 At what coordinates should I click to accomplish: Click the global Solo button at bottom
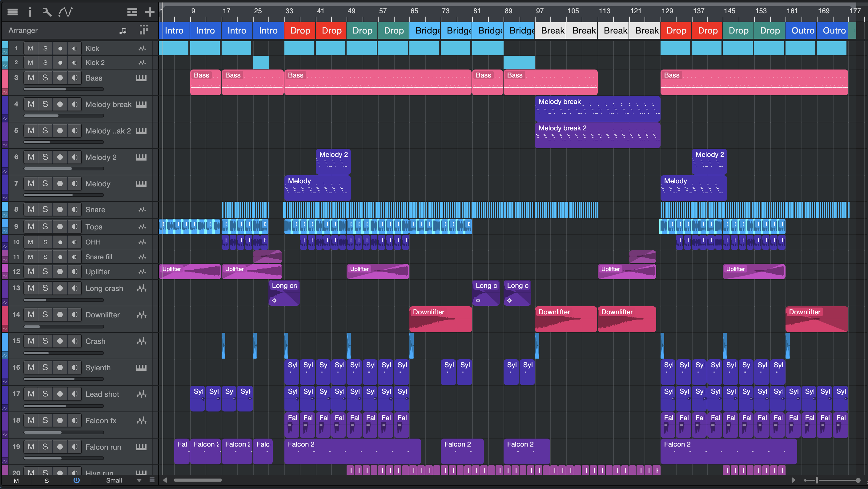point(46,481)
